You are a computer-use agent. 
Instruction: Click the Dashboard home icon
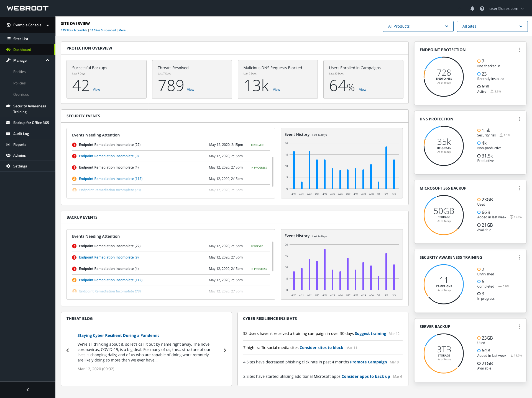[x=8, y=50]
